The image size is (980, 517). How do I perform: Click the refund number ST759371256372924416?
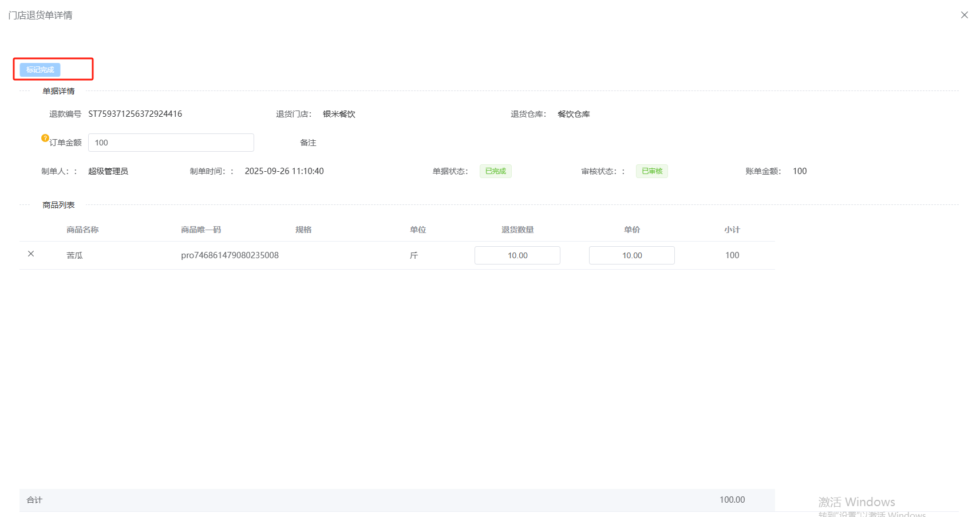click(x=135, y=114)
